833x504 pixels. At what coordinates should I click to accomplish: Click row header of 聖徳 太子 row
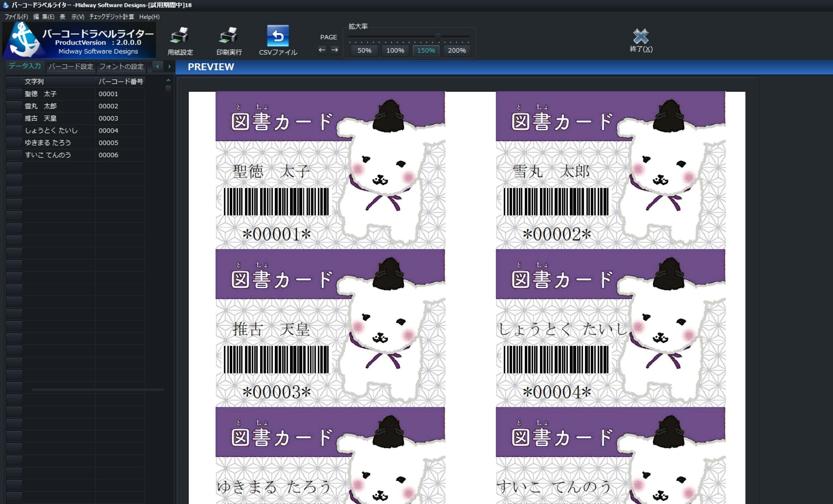(14, 94)
